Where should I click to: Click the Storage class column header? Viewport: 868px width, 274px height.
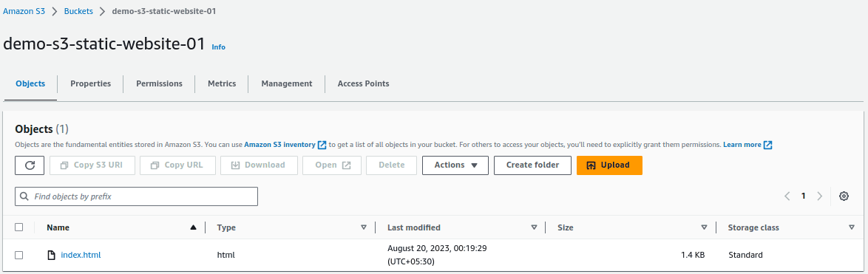point(753,227)
